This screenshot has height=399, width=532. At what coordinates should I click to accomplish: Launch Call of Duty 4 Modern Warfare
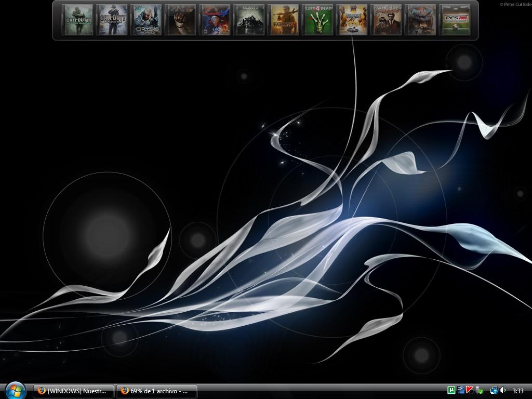coord(78,20)
